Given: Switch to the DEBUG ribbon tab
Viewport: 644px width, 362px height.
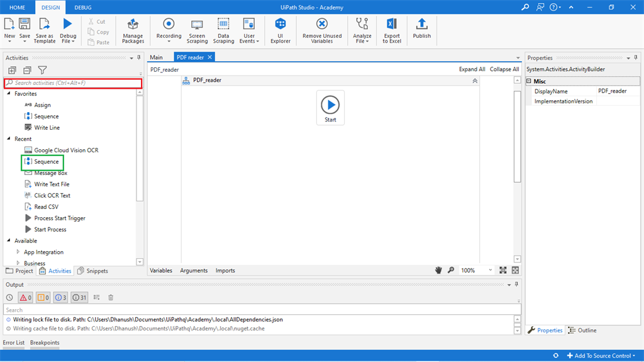Looking at the screenshot, I should (83, 8).
